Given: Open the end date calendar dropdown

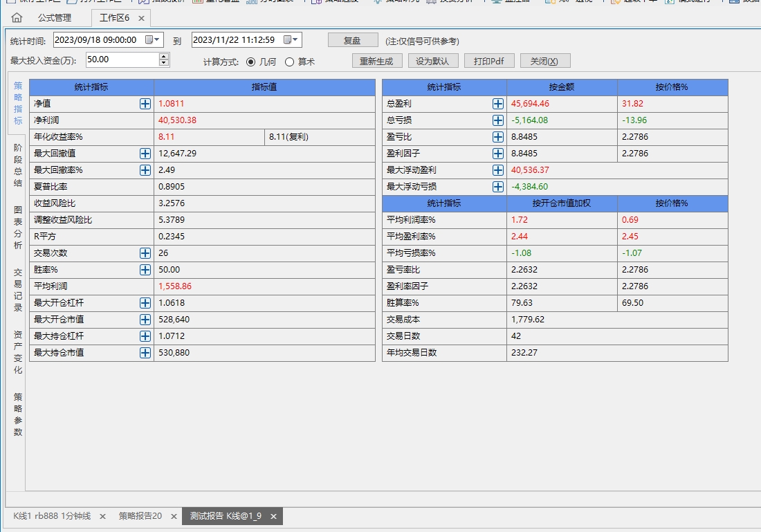Looking at the screenshot, I should click(x=291, y=40).
